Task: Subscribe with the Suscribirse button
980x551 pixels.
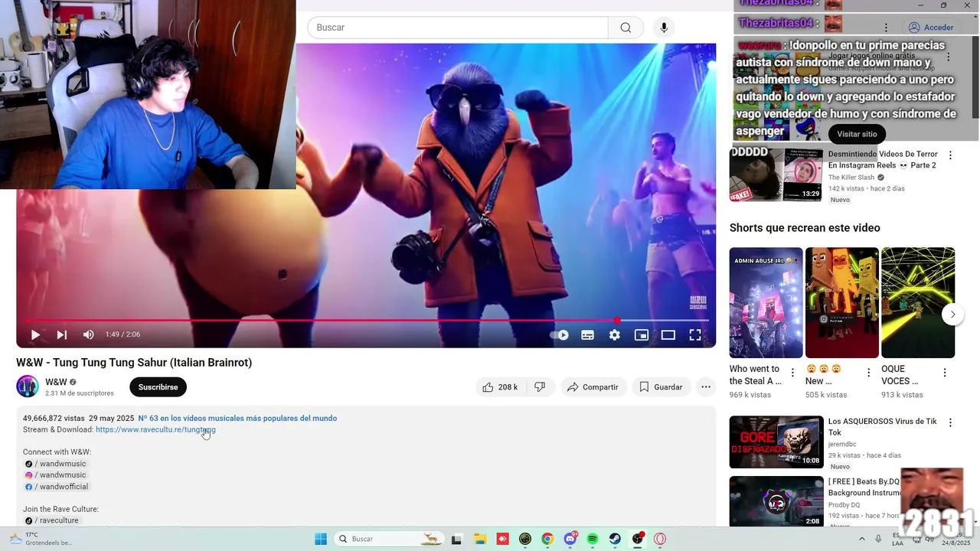Action: pyautogui.click(x=158, y=387)
